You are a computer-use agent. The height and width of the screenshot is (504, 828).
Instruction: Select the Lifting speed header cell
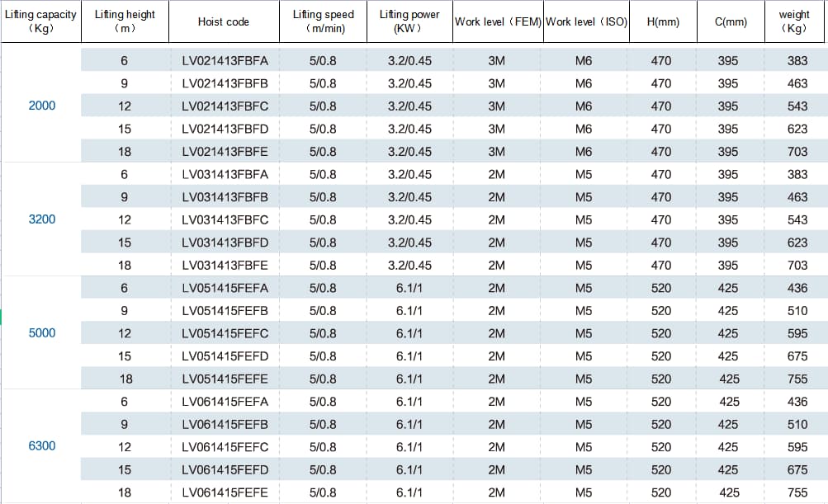323,21
